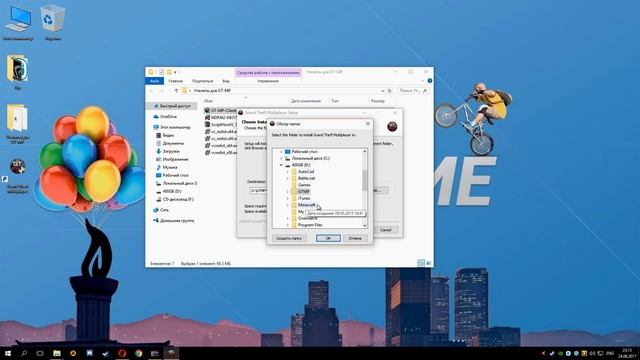Launch Opera from the taskbar
The height and width of the screenshot is (360, 640).
click(122, 353)
